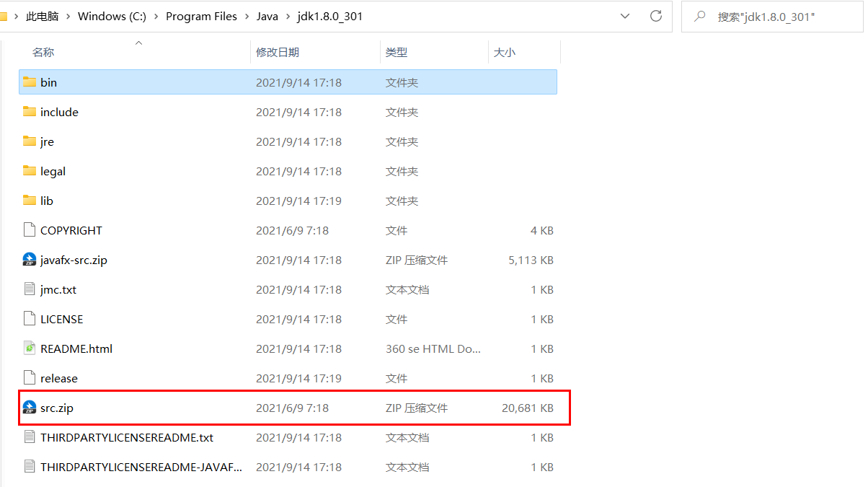Select the jmc.txt file name
Image resolution: width=868 pixels, height=487 pixels.
[x=58, y=289]
